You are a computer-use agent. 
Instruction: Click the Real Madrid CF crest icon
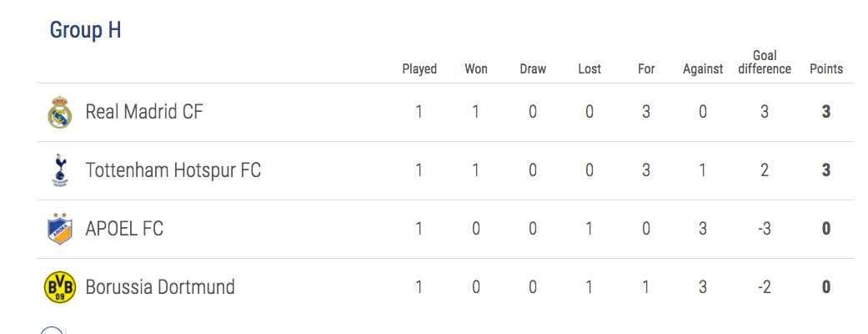click(x=60, y=112)
